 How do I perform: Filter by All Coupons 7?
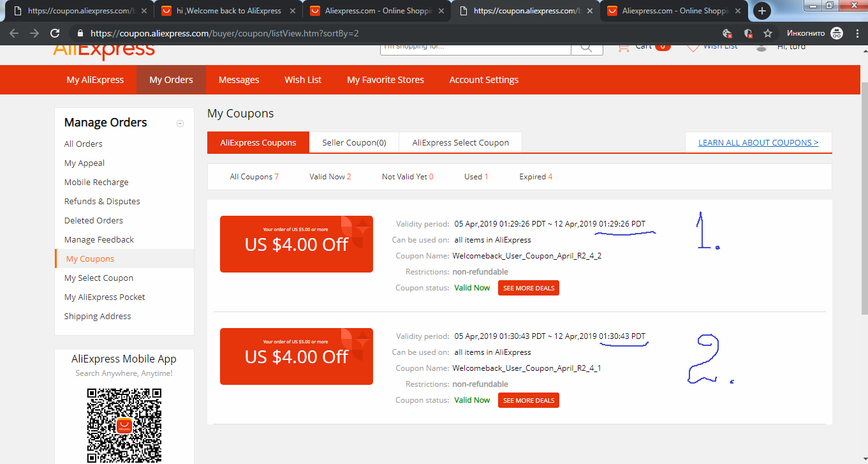point(254,177)
